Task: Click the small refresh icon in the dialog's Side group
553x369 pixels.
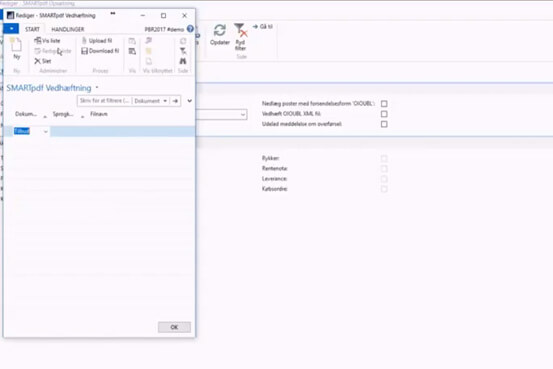Action: (x=183, y=41)
